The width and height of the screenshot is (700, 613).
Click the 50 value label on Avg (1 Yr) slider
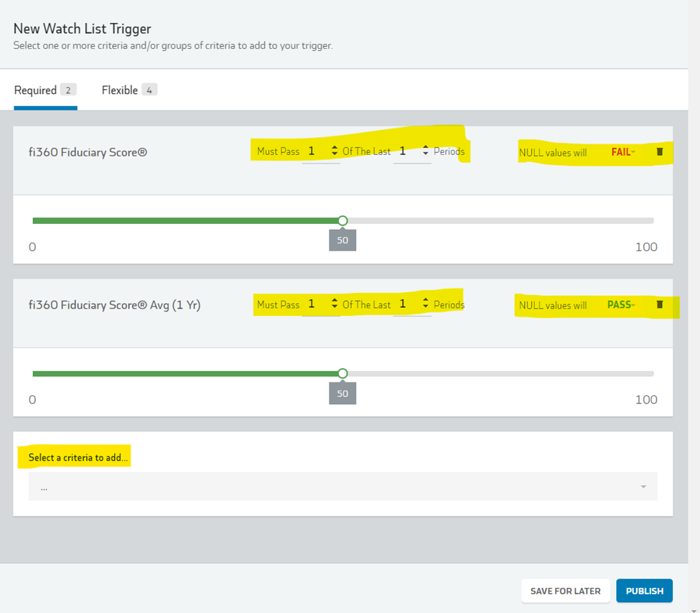[342, 393]
